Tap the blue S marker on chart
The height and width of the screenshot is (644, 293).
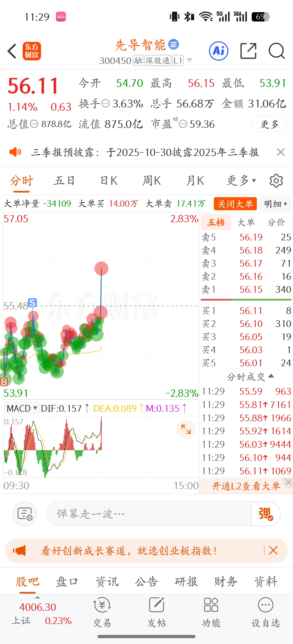(32, 302)
